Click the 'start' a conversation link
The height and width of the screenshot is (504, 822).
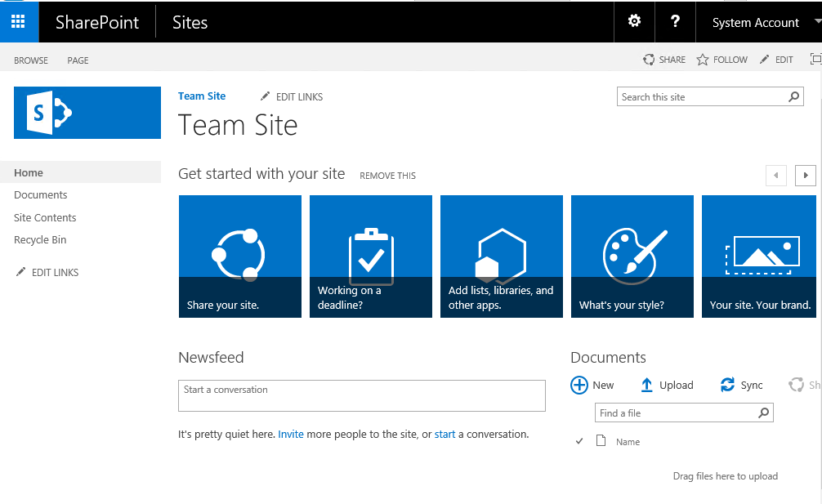pyautogui.click(x=445, y=434)
